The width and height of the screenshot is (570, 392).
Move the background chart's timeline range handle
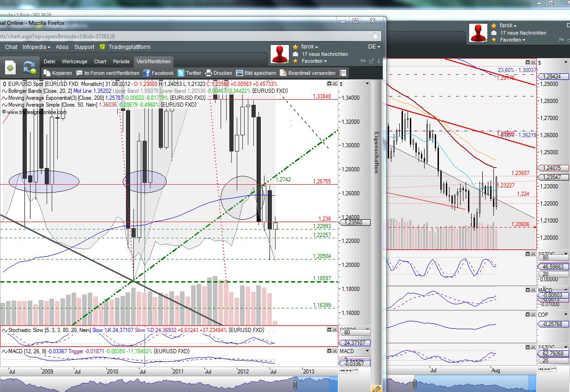[x=414, y=384]
